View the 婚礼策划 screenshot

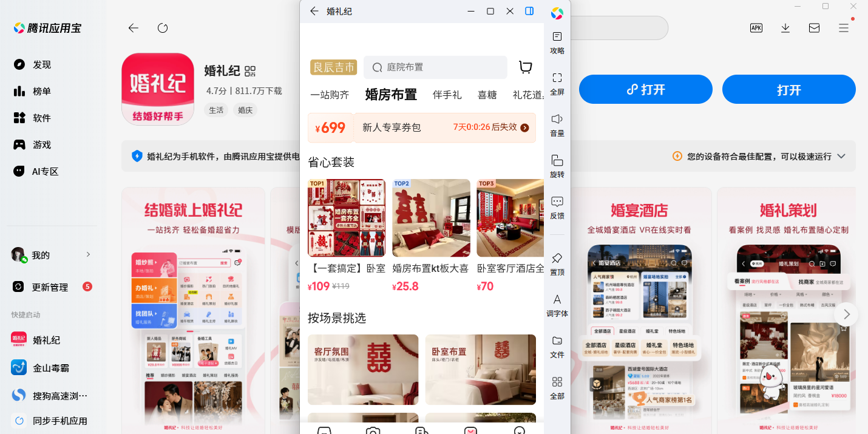tap(788, 310)
